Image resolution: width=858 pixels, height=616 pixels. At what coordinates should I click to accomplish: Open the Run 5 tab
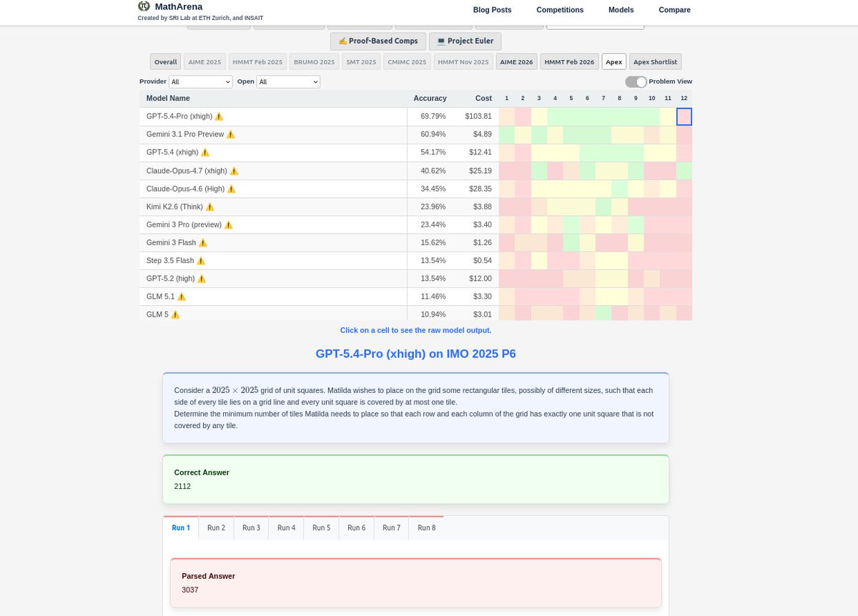(x=321, y=527)
